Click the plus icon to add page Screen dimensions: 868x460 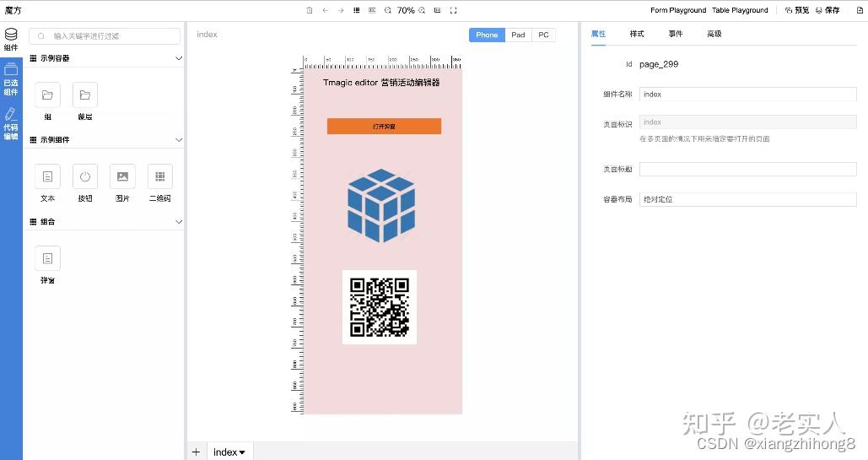point(196,452)
